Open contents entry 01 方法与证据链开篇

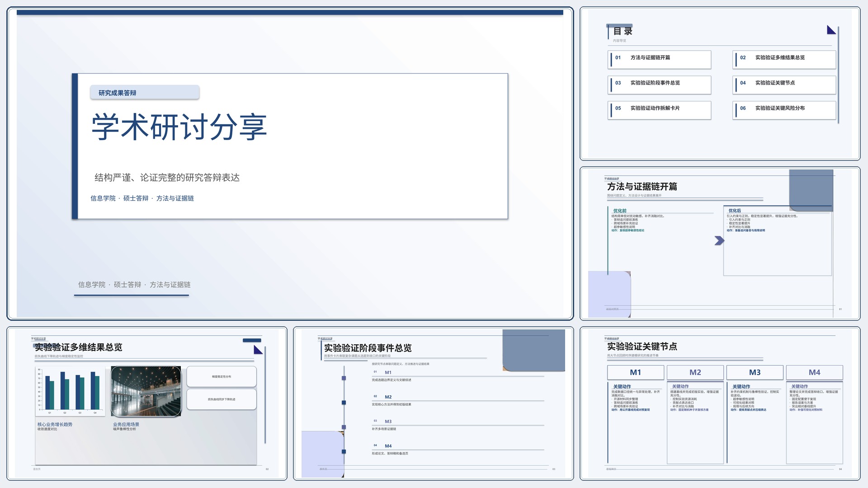click(x=660, y=60)
